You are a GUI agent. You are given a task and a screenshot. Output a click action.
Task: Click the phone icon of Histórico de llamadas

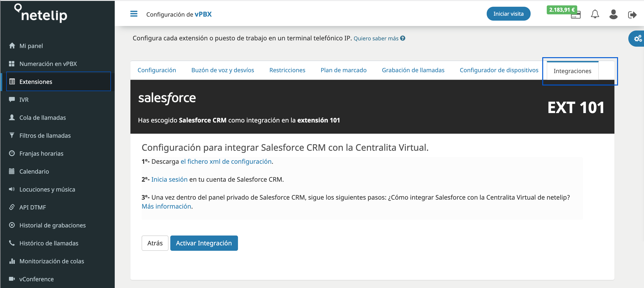[12, 243]
